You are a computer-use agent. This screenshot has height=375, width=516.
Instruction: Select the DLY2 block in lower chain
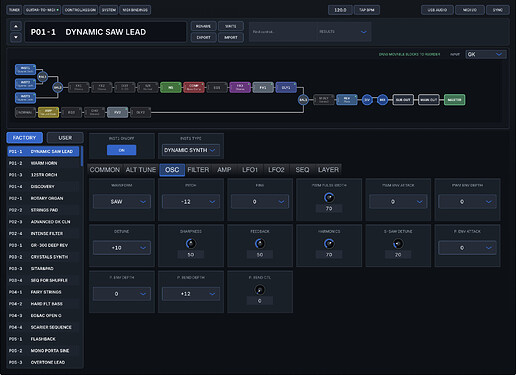(x=140, y=112)
